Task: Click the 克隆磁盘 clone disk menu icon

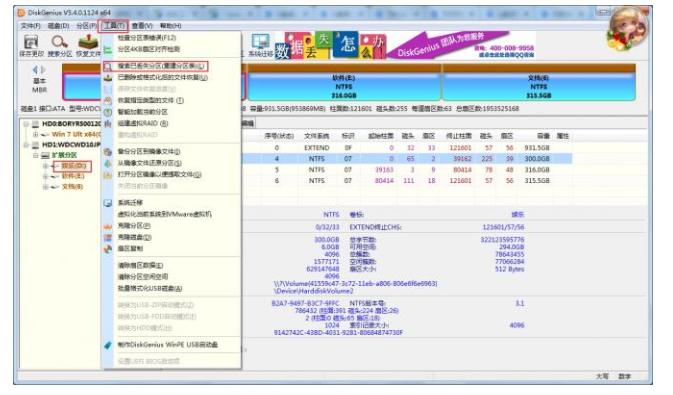Action: [108, 237]
